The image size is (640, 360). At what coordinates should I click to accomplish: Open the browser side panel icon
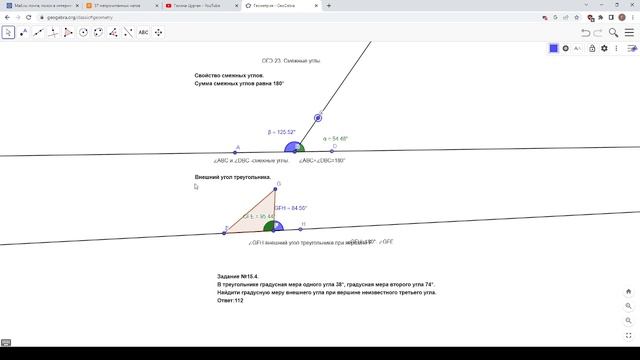coord(611,18)
